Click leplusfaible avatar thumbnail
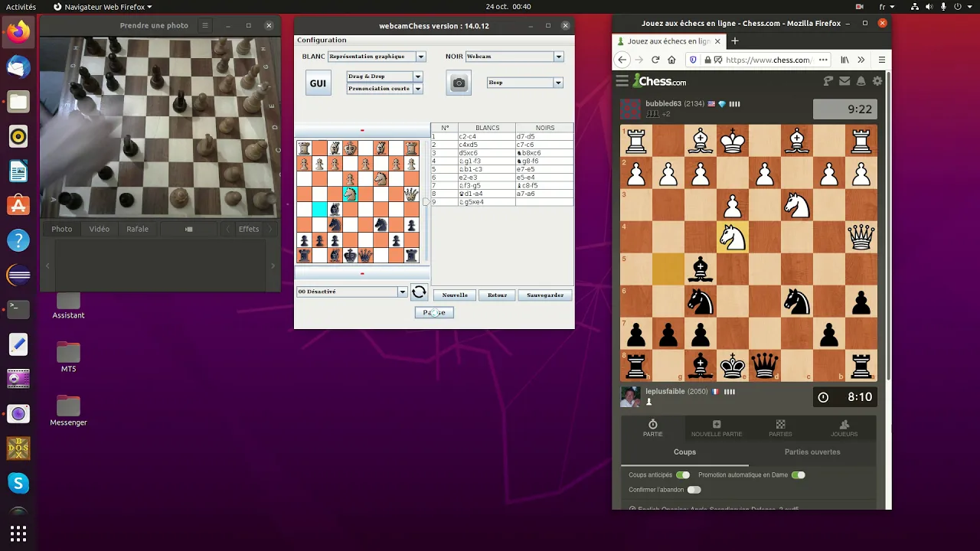Image resolution: width=980 pixels, height=551 pixels. coord(630,397)
